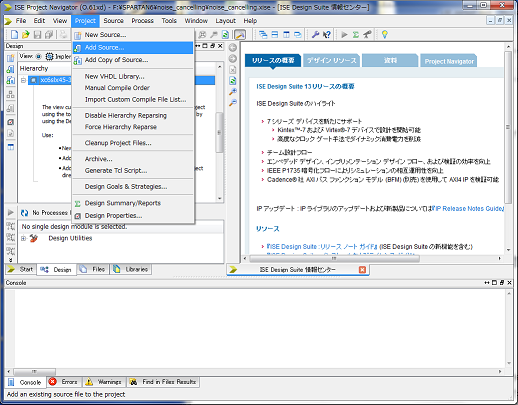This screenshot has width=518, height=405.
Task: Open the IP Release Notes Guide link
Action: (468, 209)
